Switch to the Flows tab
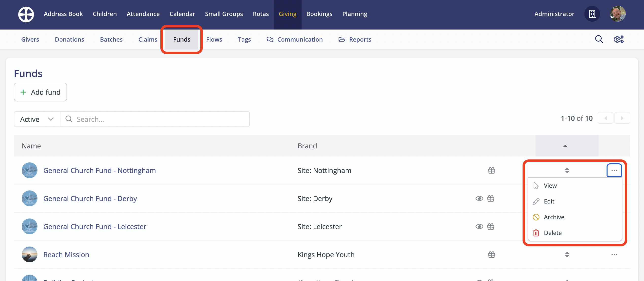Screen dimensions: 644x281 tap(214, 39)
